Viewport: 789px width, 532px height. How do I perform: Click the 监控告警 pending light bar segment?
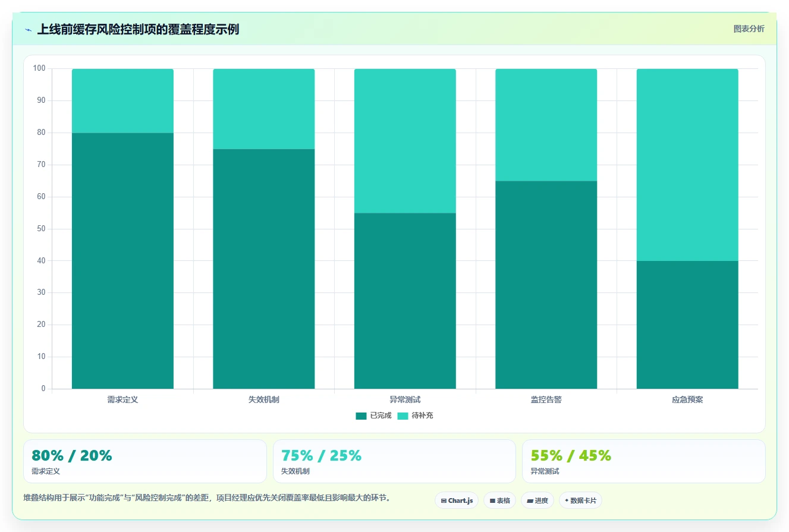pos(546,125)
